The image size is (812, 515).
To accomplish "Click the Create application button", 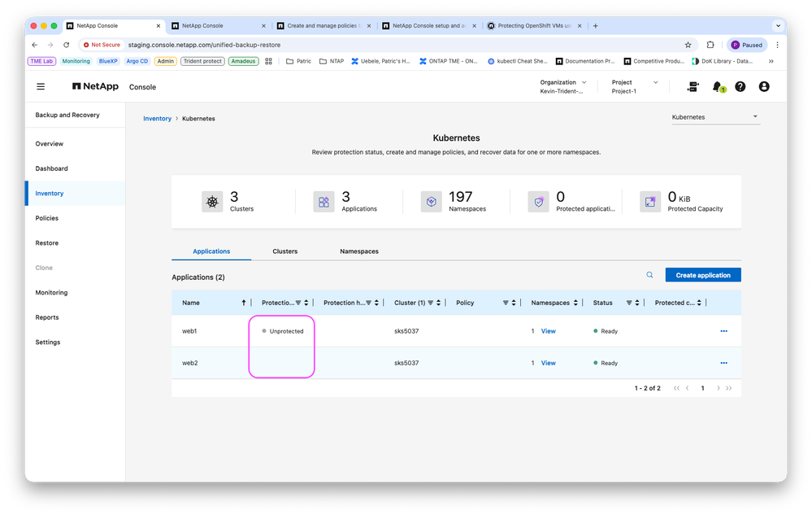I will click(x=703, y=275).
